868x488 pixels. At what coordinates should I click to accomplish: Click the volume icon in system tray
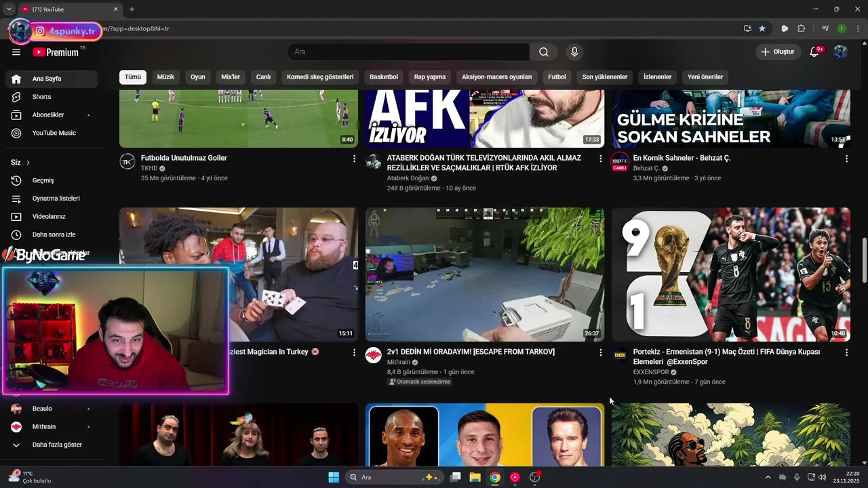click(823, 477)
